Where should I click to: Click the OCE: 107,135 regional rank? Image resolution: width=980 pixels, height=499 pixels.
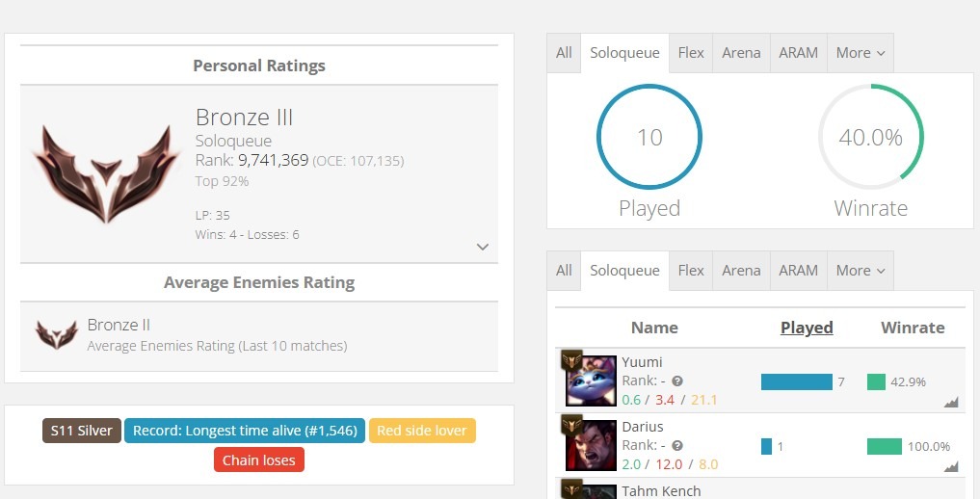click(358, 161)
